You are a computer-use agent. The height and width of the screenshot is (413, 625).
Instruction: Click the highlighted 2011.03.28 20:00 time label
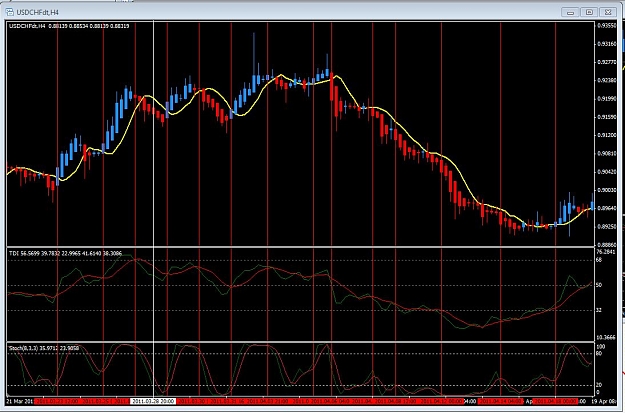pyautogui.click(x=153, y=401)
